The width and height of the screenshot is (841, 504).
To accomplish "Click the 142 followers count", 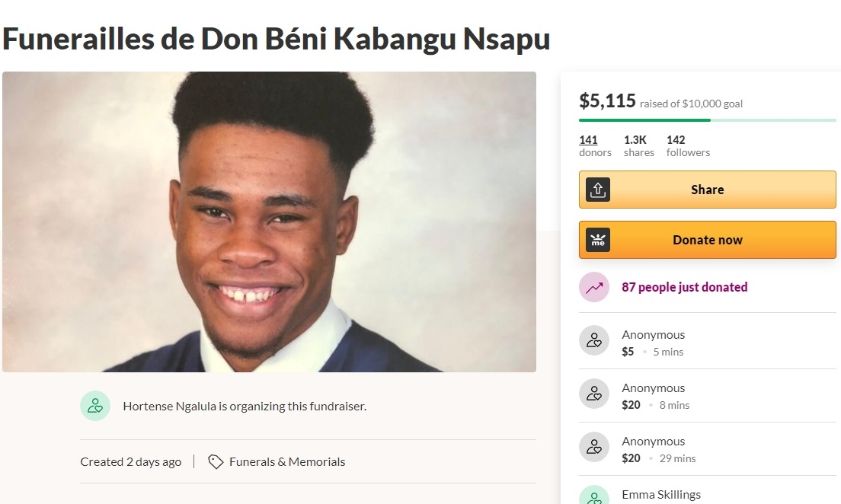I will [x=688, y=146].
